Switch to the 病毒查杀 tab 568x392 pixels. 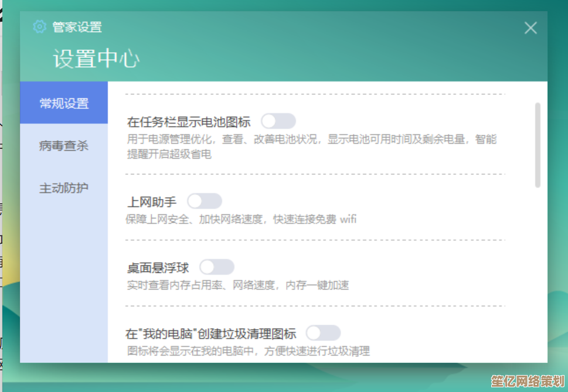pyautogui.click(x=63, y=145)
